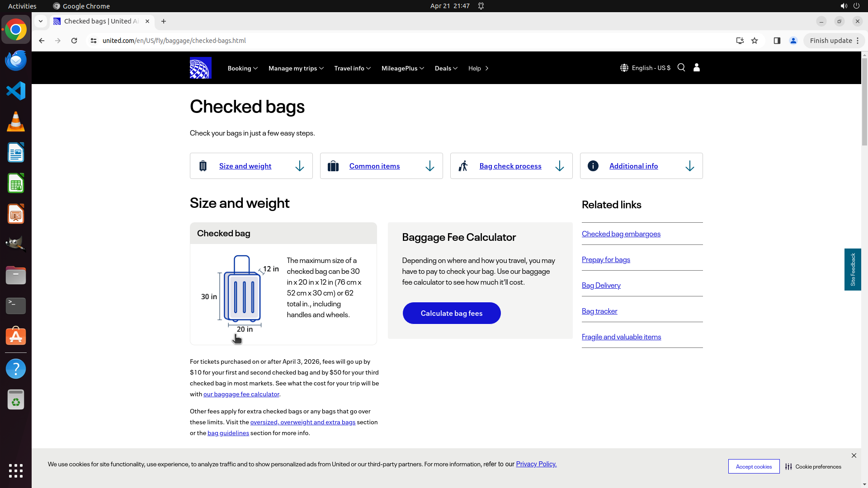868x488 pixels.
Task: Expand the Booking menu
Action: (242, 68)
